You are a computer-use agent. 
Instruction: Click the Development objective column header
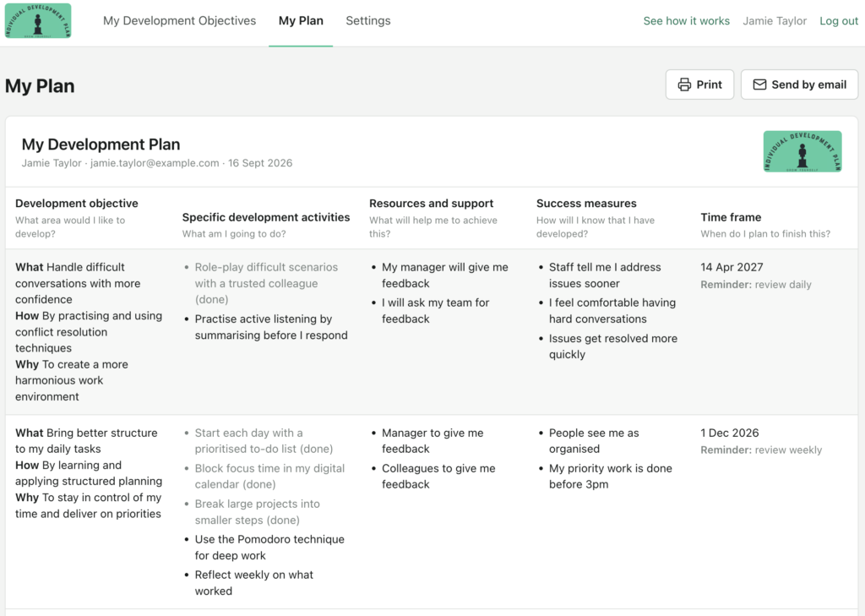pyautogui.click(x=77, y=203)
